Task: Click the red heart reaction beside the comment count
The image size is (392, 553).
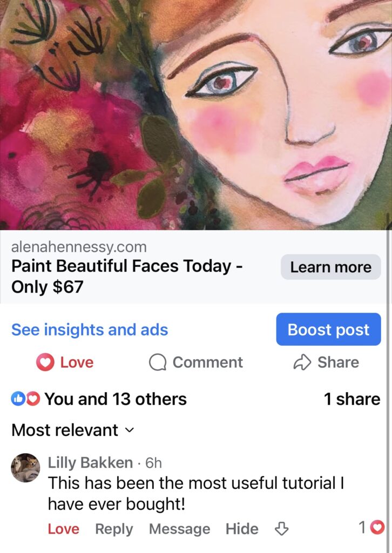Action: click(378, 527)
